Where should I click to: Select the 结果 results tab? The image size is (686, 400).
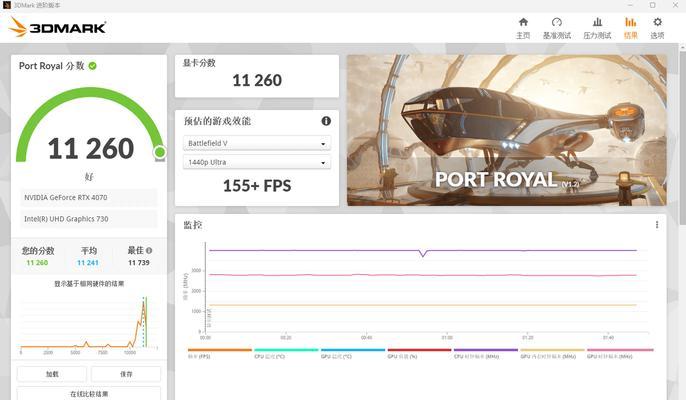coord(630,28)
